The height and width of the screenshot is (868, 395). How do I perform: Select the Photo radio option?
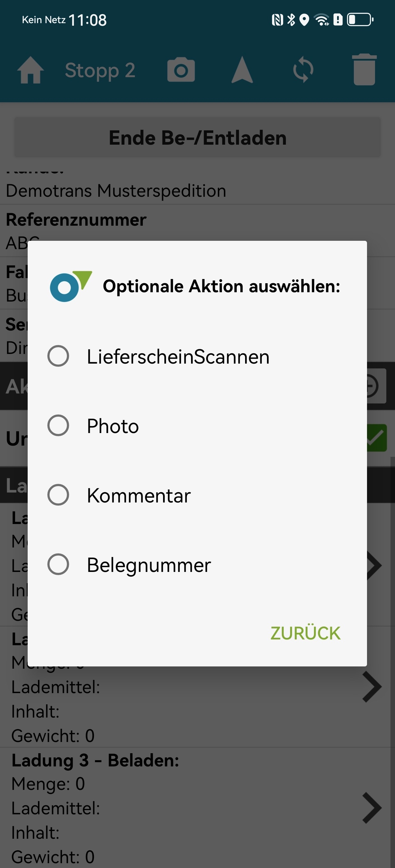(x=58, y=426)
